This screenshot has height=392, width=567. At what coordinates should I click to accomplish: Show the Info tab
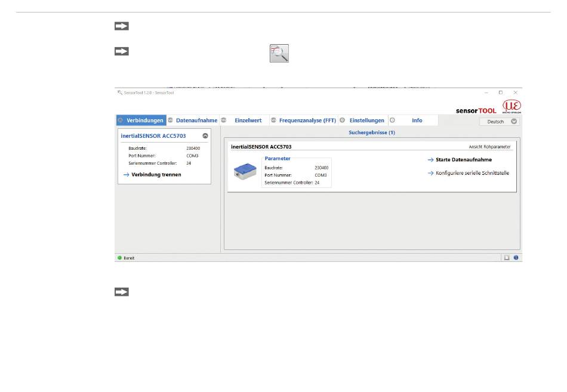coord(414,121)
